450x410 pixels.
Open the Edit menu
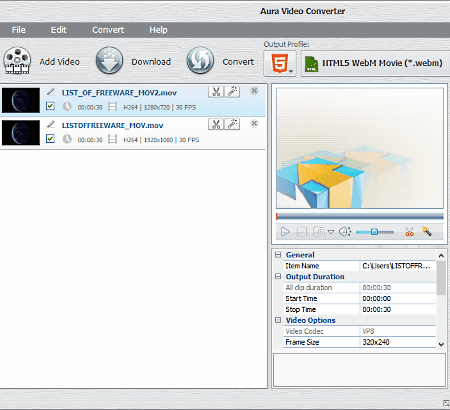coord(59,30)
